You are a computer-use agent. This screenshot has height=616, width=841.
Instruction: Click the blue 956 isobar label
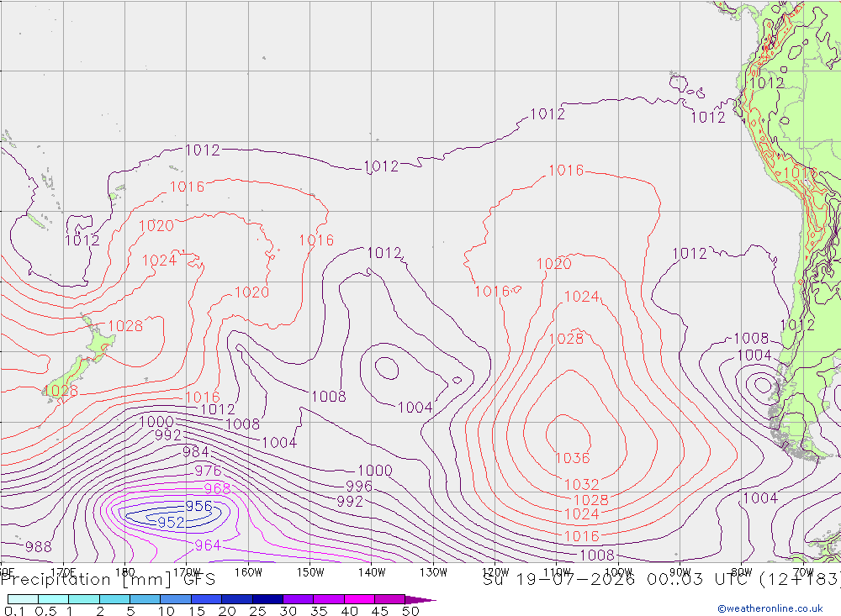click(198, 506)
